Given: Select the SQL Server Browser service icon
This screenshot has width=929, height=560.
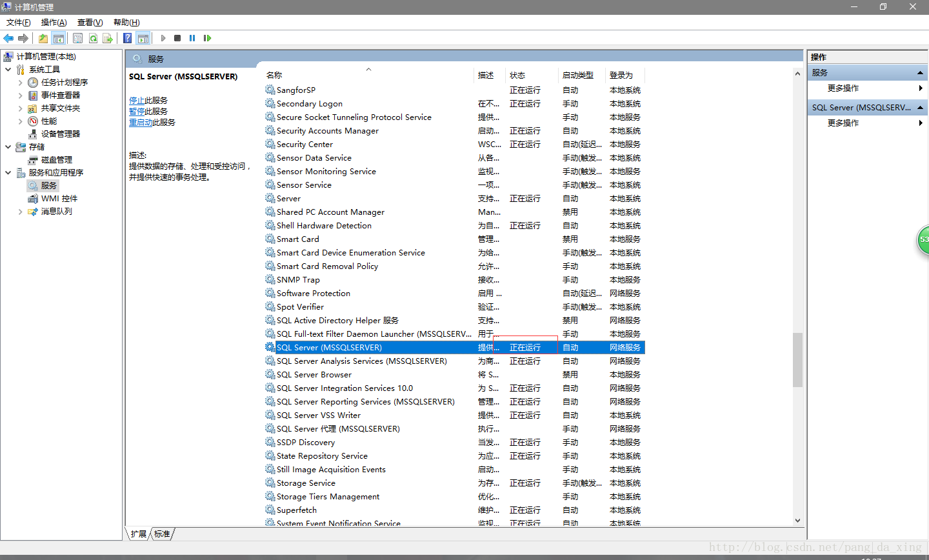Looking at the screenshot, I should point(270,374).
